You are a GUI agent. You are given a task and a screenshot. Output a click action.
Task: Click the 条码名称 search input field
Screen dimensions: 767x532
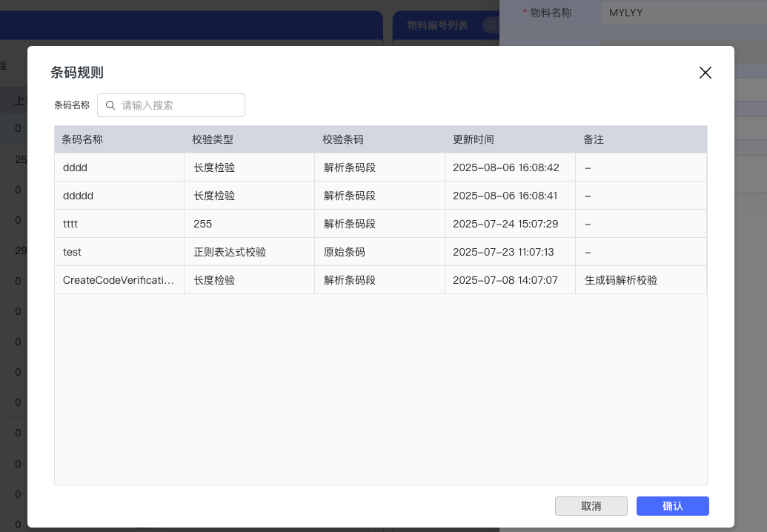[178, 105]
